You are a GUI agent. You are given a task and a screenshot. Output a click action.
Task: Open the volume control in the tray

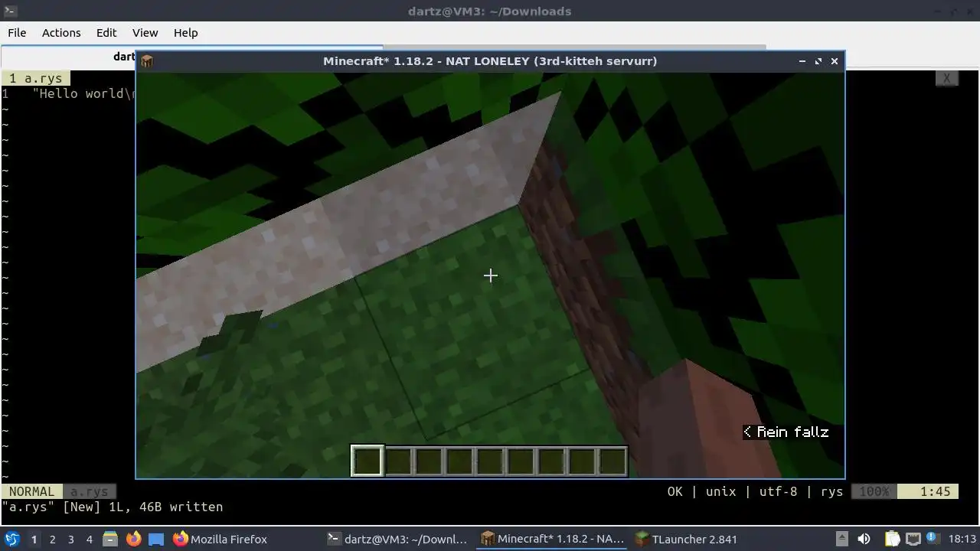coord(864,539)
